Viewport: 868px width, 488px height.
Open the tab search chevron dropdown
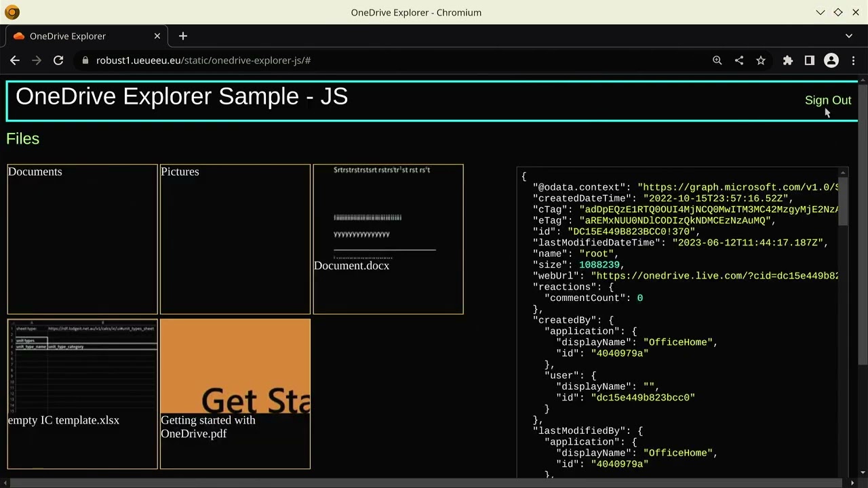point(849,36)
